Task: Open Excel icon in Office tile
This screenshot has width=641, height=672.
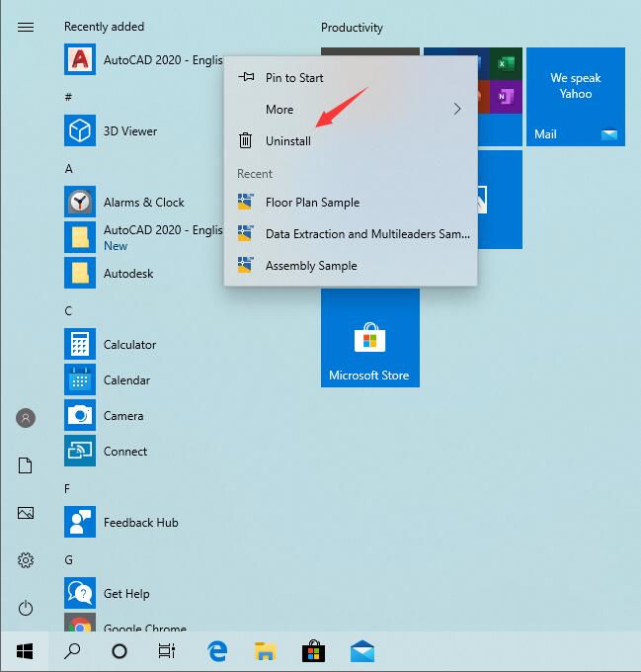Action: point(506,64)
